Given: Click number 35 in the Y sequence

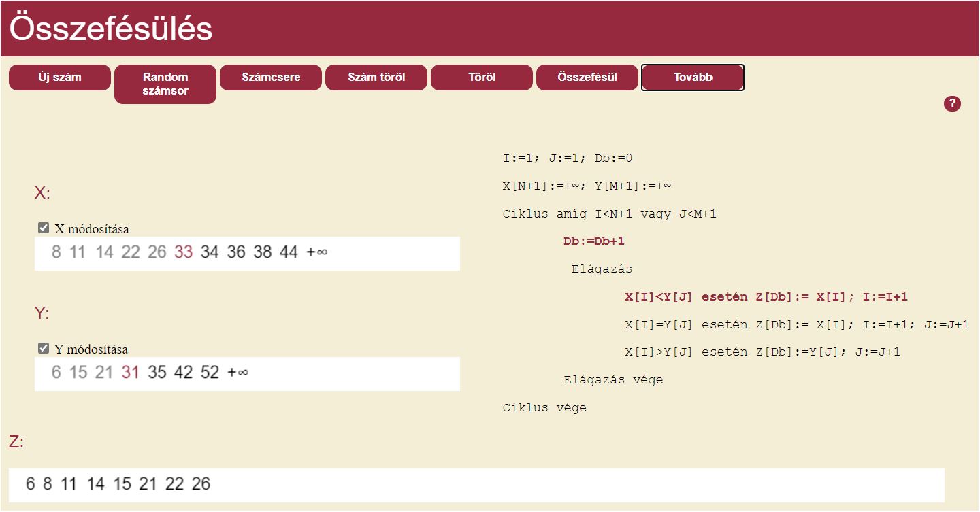Looking at the screenshot, I should click(x=157, y=373).
